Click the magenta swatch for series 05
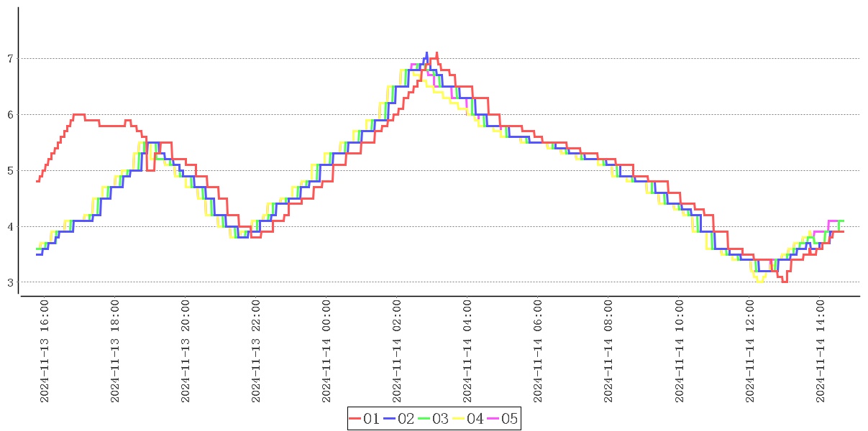 (493, 419)
